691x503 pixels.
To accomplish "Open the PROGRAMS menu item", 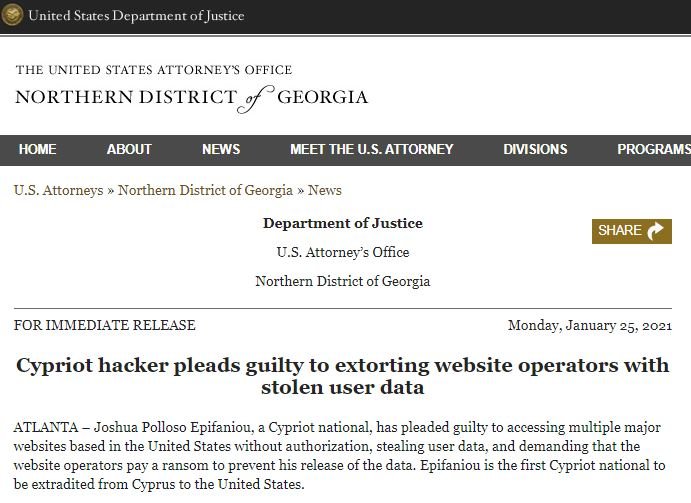I will [x=654, y=149].
